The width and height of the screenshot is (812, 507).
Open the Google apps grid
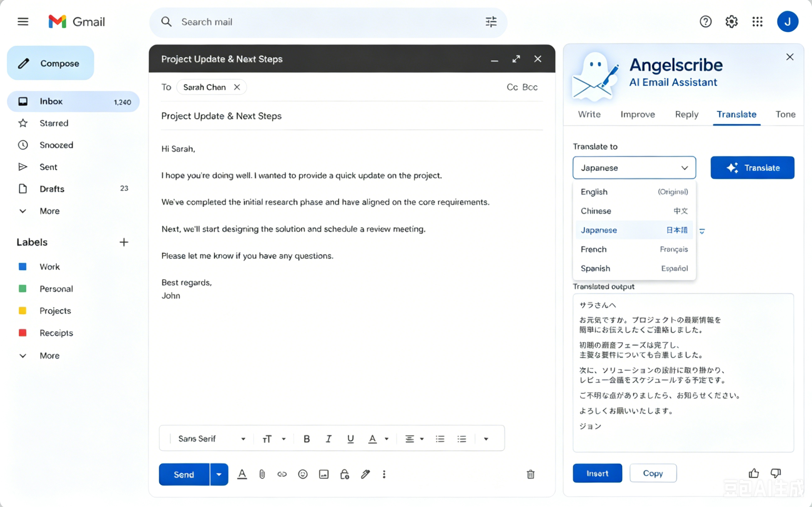tap(757, 22)
